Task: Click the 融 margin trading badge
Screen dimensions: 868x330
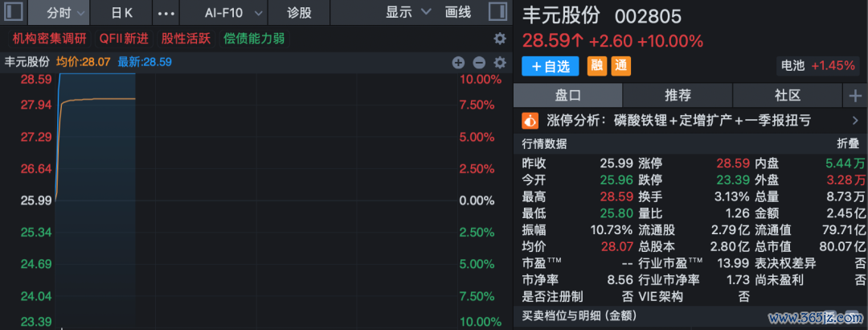Action: [x=596, y=66]
